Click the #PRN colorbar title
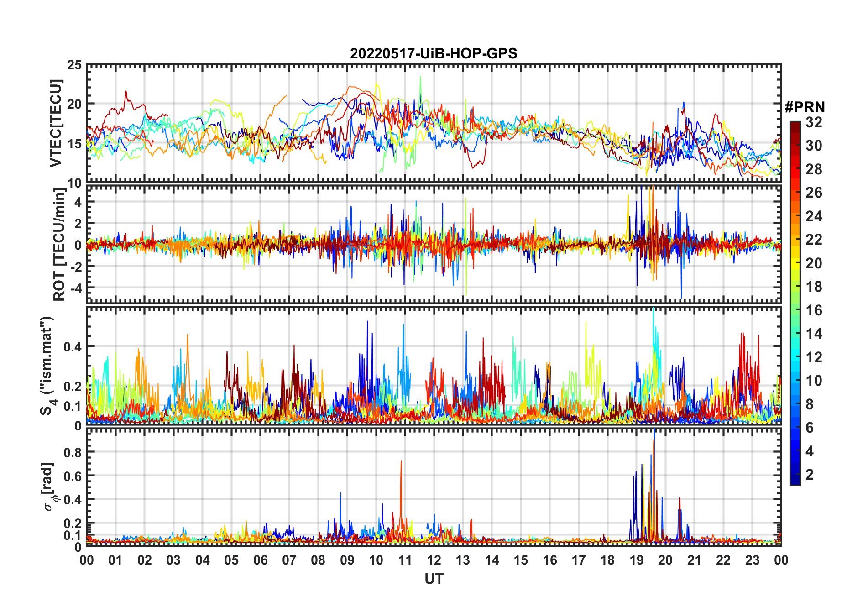The height and width of the screenshot is (607, 868). pos(805,107)
